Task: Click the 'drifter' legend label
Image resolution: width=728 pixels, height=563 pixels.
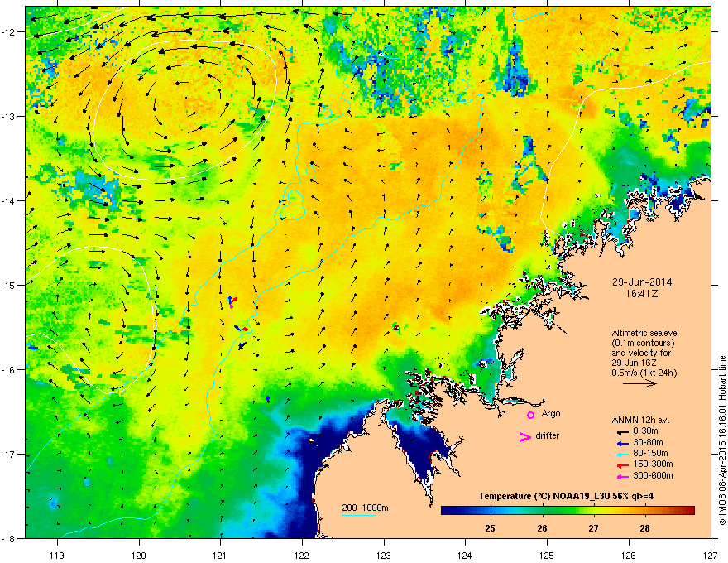Action: 548,435
